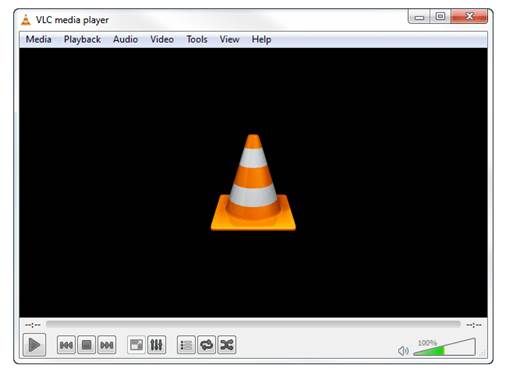Toggle the playlist view icon
This screenshot has height=376, width=514.
tap(186, 345)
